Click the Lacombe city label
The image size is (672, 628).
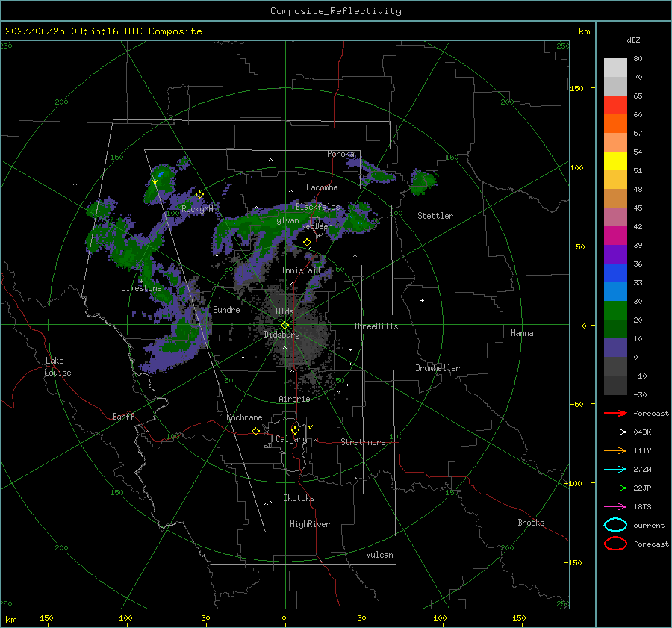[322, 187]
